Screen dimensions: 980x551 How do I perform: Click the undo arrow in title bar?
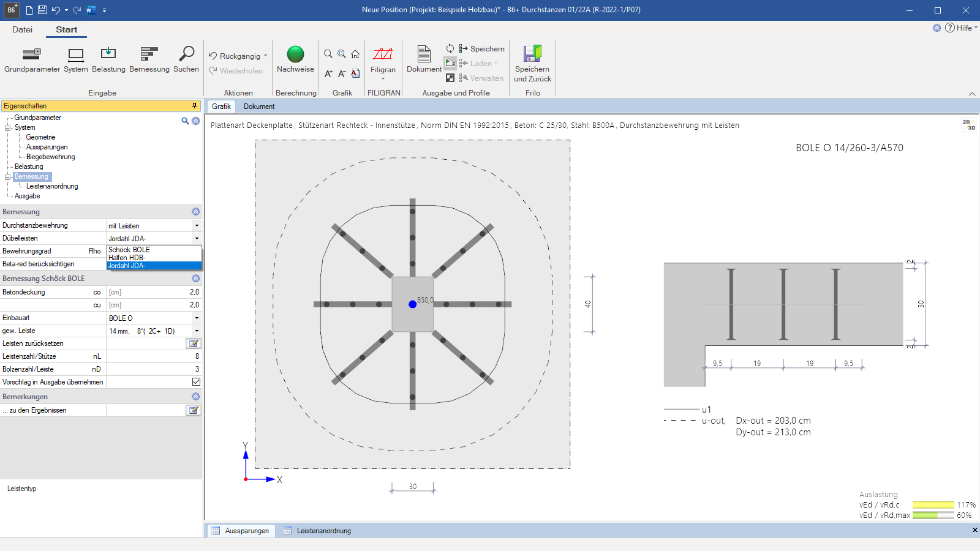point(56,10)
